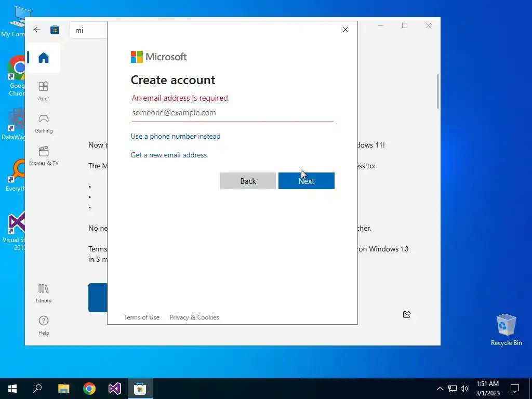Open Privacy & Cookies link
532x399 pixels.
coord(194,317)
